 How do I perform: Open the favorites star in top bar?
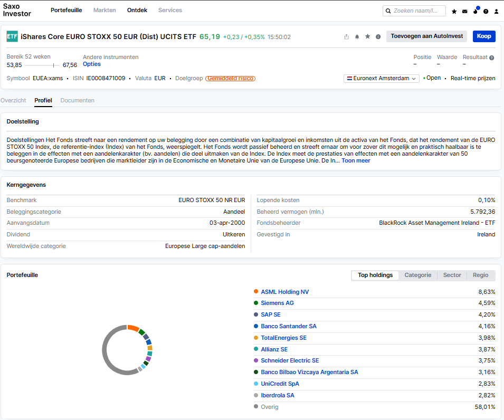pyautogui.click(x=454, y=11)
